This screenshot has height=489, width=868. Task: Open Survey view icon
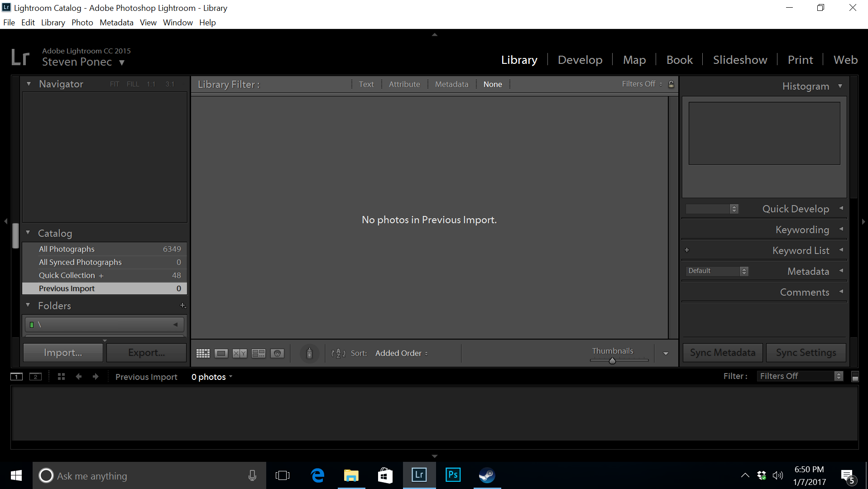tap(259, 354)
